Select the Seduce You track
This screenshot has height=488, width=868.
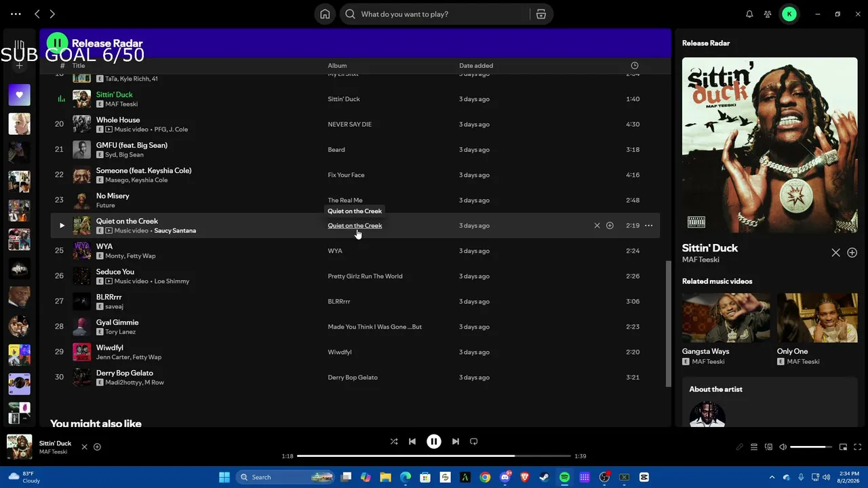click(355, 277)
